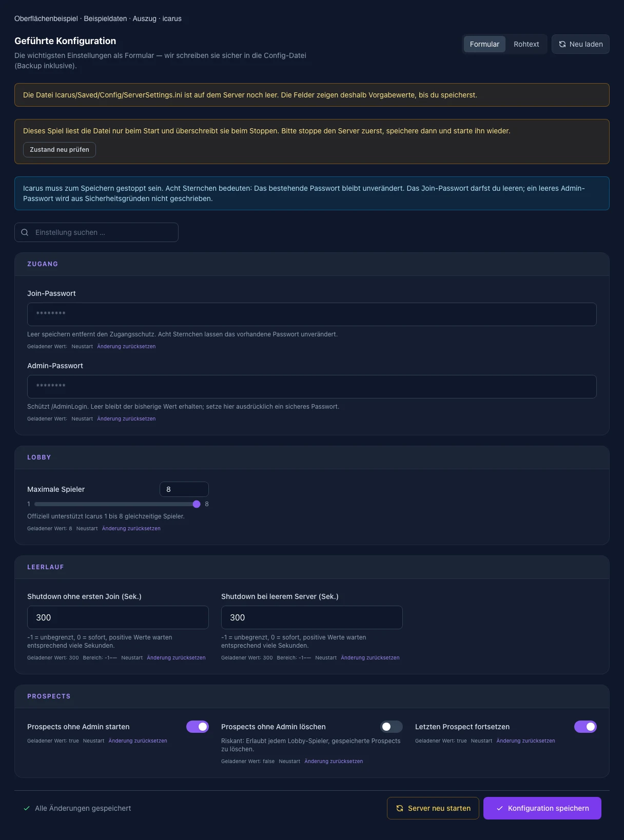Click into the Admin-Passwort field
The width and height of the screenshot is (624, 840).
[312, 387]
